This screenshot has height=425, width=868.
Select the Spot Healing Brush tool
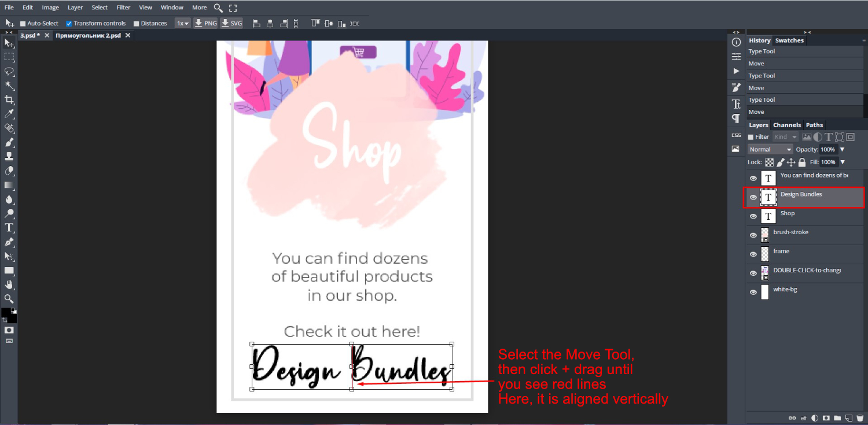click(x=9, y=128)
